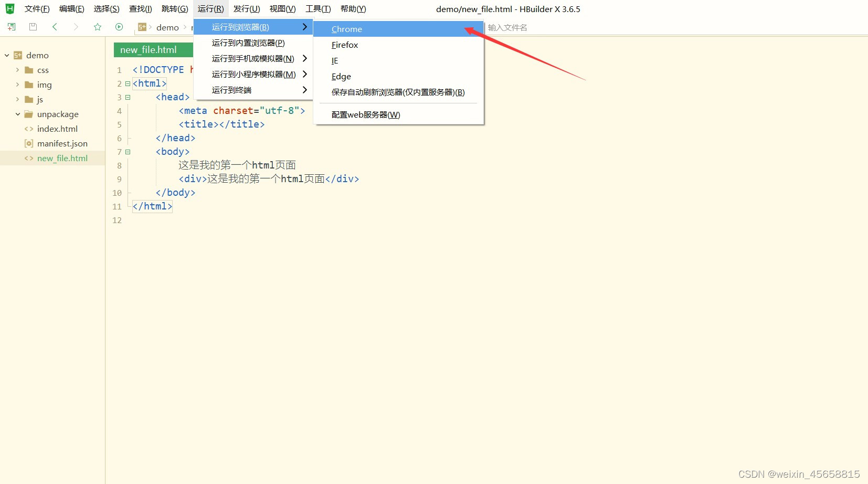The image size is (868, 484).
Task: Run in Edge from submenu
Action: 398,76
